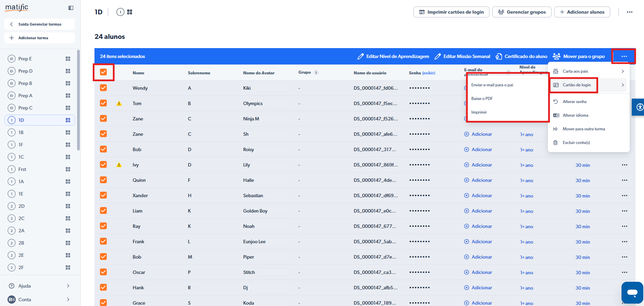This screenshot has height=306, width=644.
Task: Click the row options ellipsis for Quinn
Action: [x=625, y=180]
